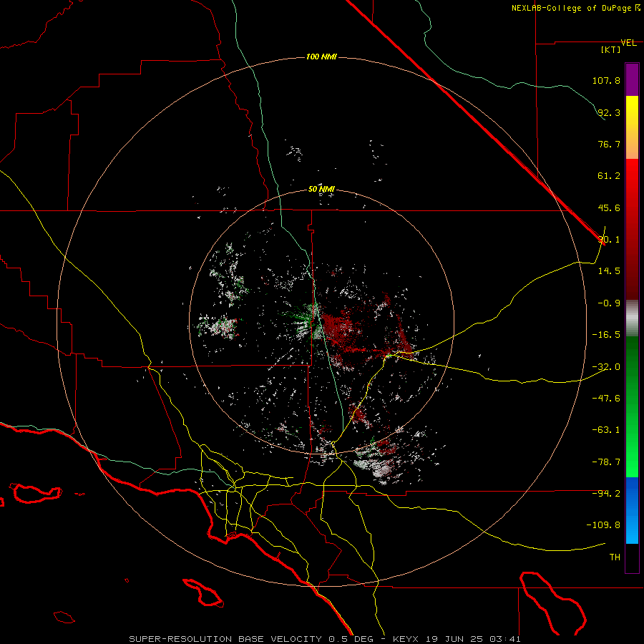Click the -47.6 legend value
Image resolution: width=644 pixels, height=644 pixels.
click(x=606, y=399)
